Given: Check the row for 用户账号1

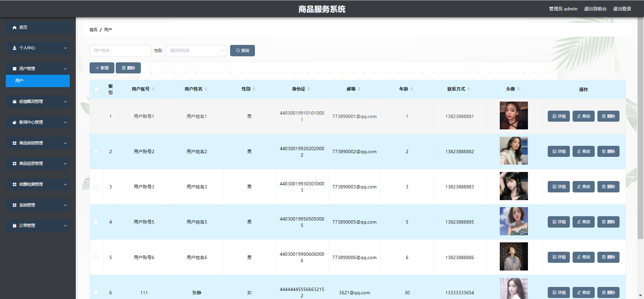Looking at the screenshot, I should [x=96, y=117].
